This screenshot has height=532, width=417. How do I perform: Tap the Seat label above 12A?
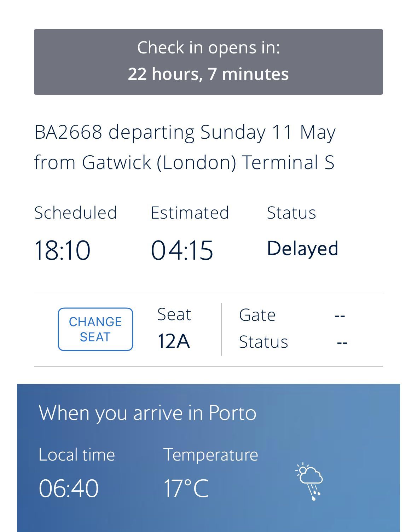174,314
